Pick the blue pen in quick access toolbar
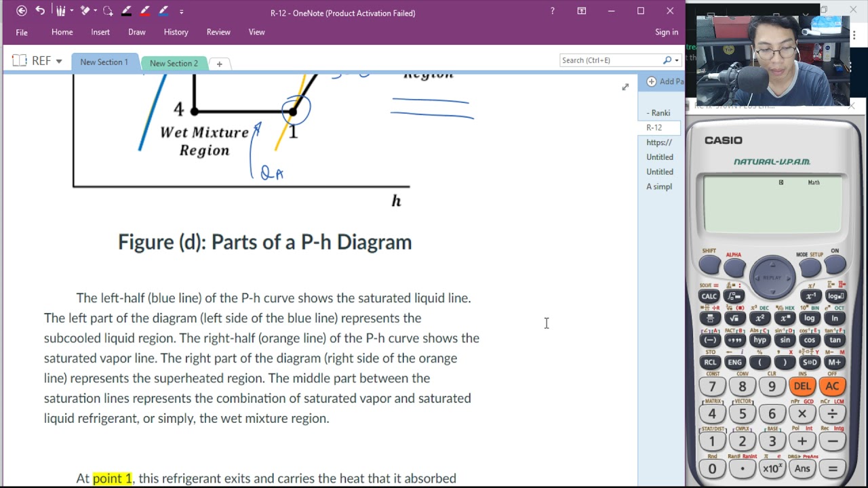Screen dimensions: 868x488 (x=163, y=11)
